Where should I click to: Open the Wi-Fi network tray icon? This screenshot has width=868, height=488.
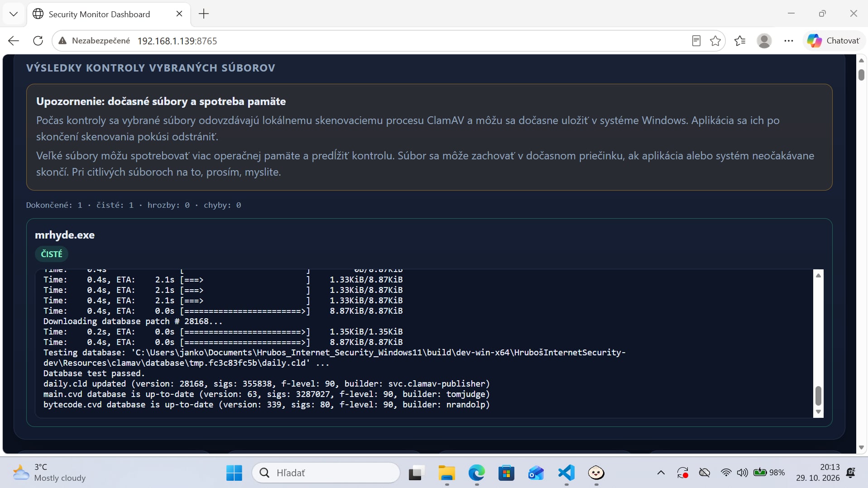pos(726,473)
